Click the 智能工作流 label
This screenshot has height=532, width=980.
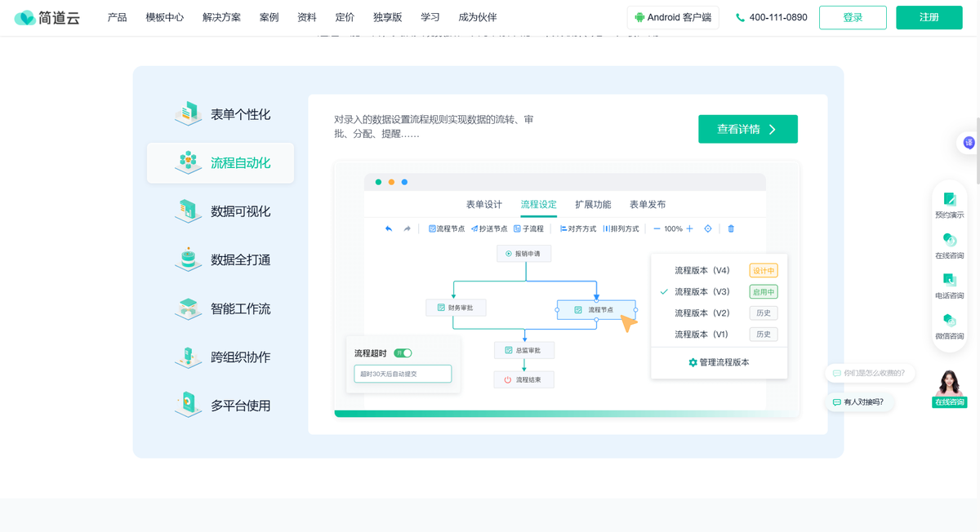click(x=240, y=308)
